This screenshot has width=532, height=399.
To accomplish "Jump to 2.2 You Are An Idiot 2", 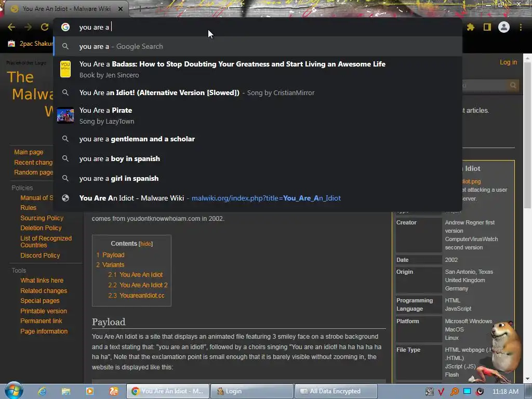I will [x=138, y=285].
